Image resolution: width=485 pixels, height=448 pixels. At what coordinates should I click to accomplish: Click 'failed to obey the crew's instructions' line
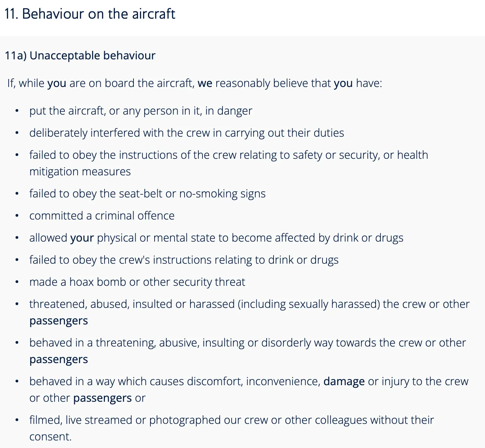click(x=184, y=260)
